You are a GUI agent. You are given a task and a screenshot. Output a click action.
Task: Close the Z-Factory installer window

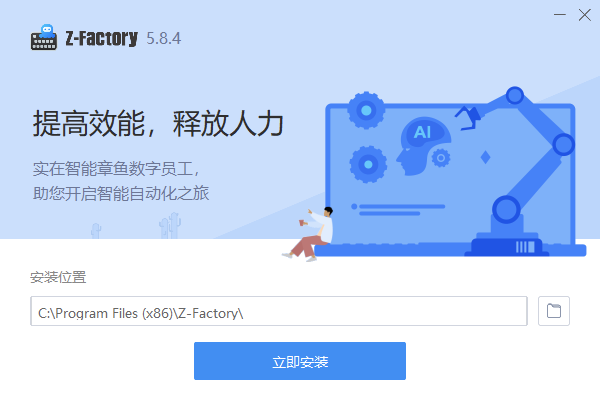[x=584, y=15]
